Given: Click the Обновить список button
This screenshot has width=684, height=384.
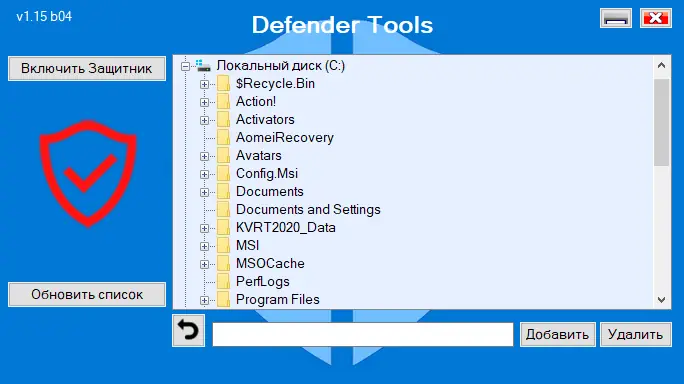Looking at the screenshot, I should [87, 295].
